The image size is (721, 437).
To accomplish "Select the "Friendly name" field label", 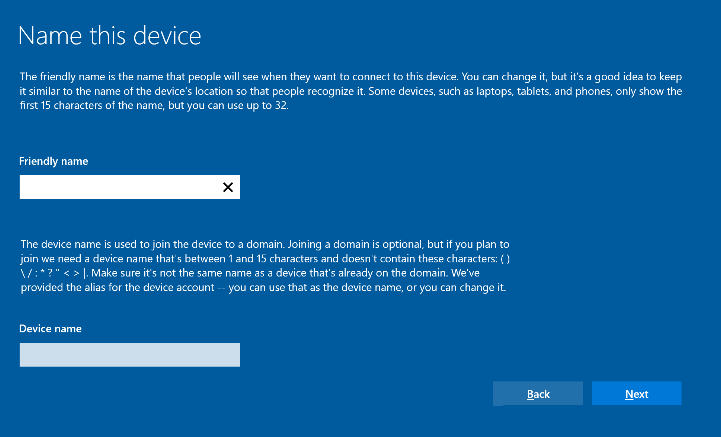I will (53, 161).
